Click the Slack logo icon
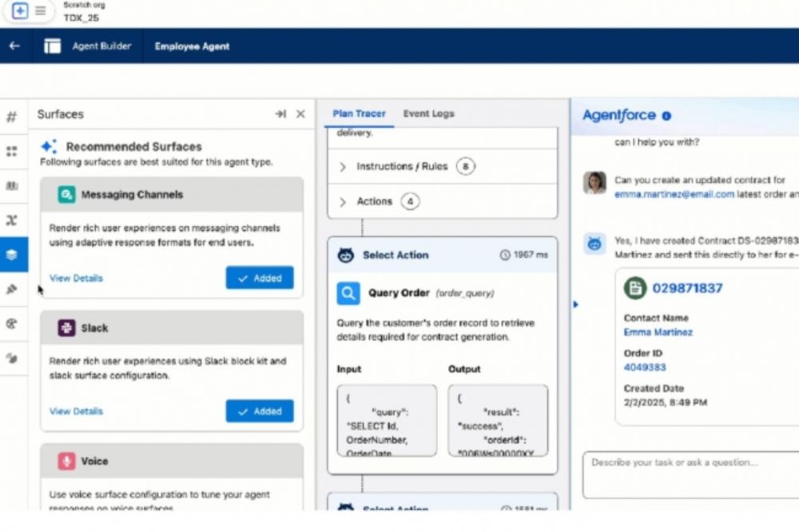The width and height of the screenshot is (799, 532). [66, 328]
